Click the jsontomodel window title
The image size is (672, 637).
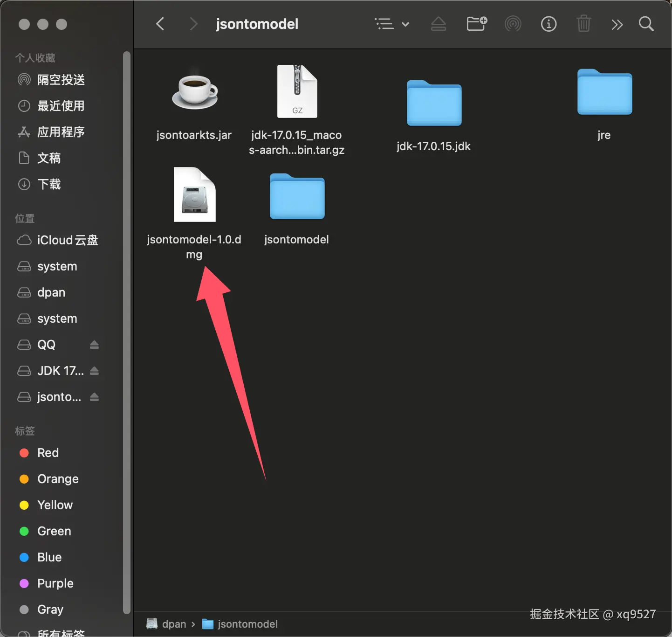(257, 24)
